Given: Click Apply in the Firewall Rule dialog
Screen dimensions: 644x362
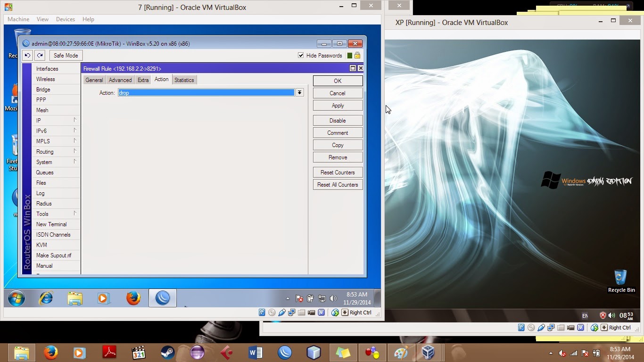Looking at the screenshot, I should point(338,106).
